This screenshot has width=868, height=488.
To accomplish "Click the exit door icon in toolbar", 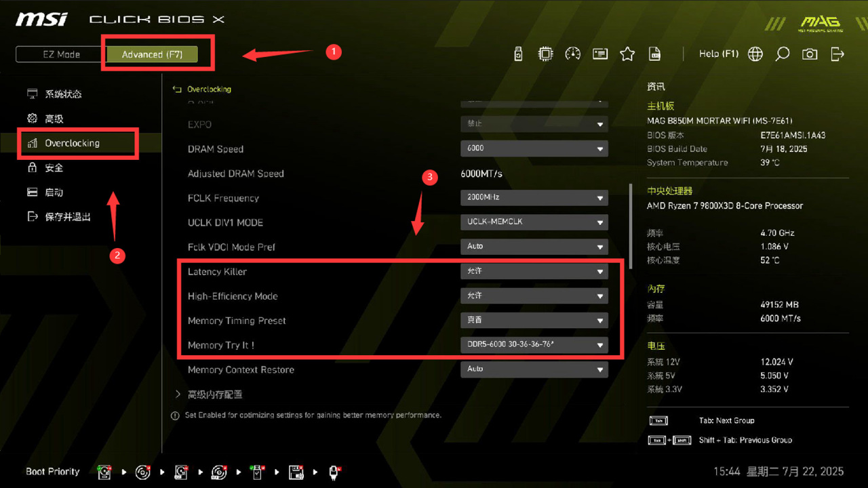I will tap(837, 54).
